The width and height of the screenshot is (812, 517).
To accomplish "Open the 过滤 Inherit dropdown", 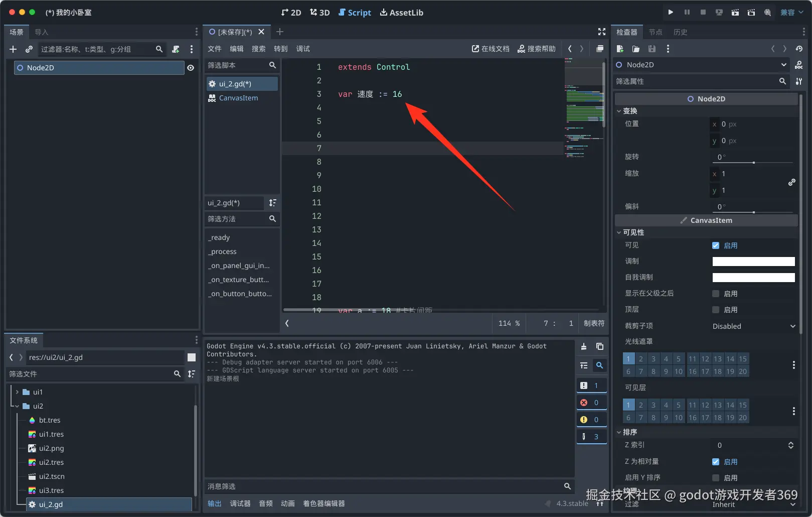I will [x=753, y=504].
